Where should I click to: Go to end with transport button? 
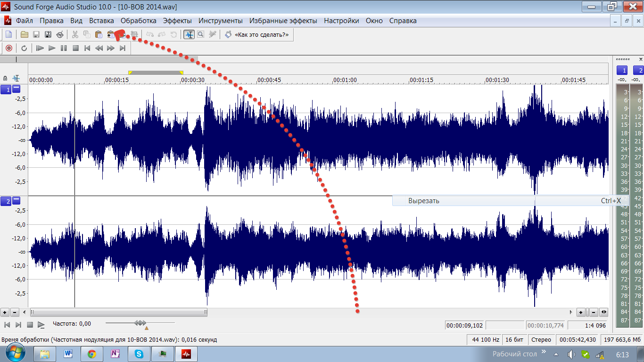123,48
